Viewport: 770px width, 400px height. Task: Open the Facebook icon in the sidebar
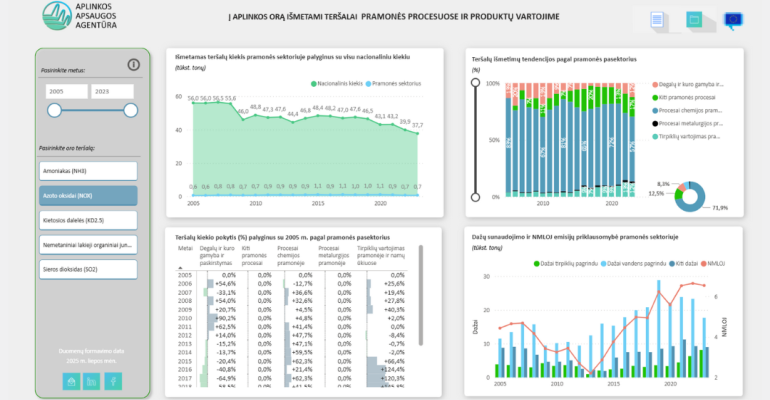tap(113, 381)
